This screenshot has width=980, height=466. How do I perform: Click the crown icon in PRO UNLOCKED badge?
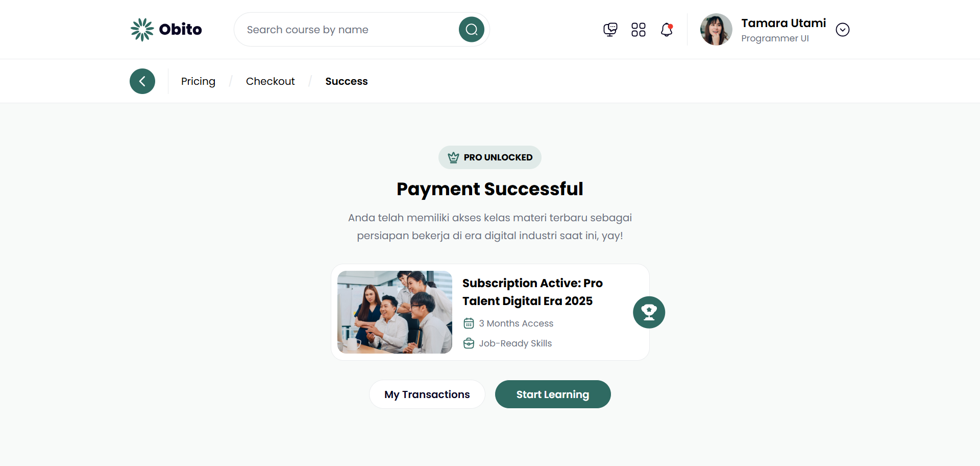[x=453, y=157]
